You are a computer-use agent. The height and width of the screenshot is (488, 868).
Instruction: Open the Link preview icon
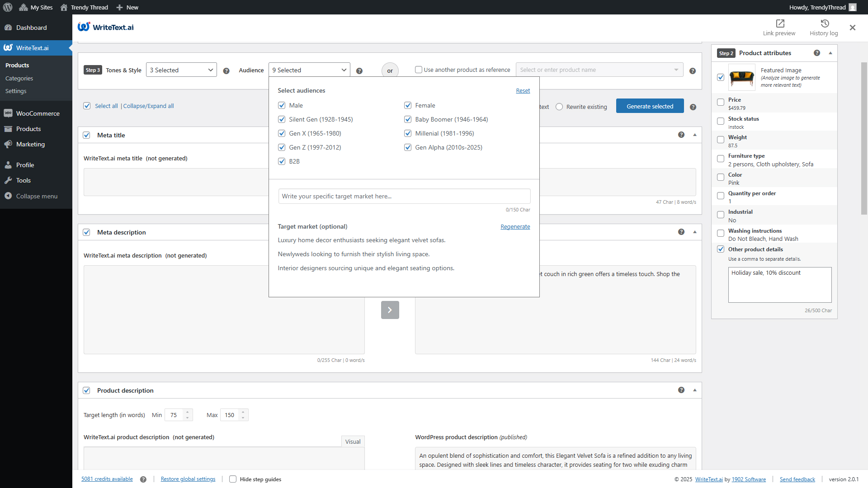[780, 23]
